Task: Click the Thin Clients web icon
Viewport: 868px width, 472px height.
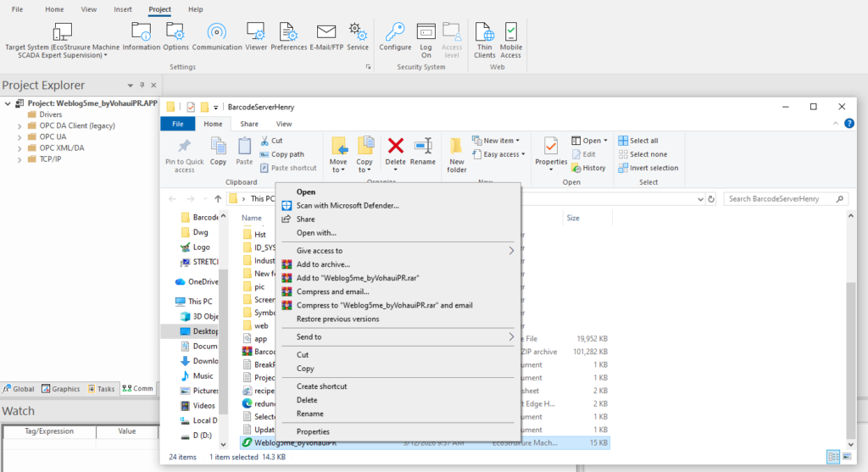Action: click(485, 39)
